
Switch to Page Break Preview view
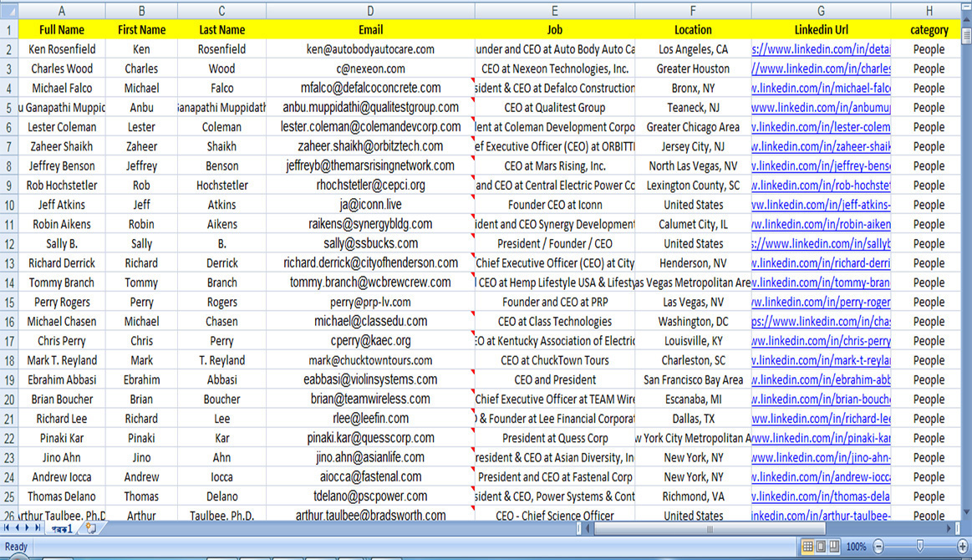pos(834,547)
